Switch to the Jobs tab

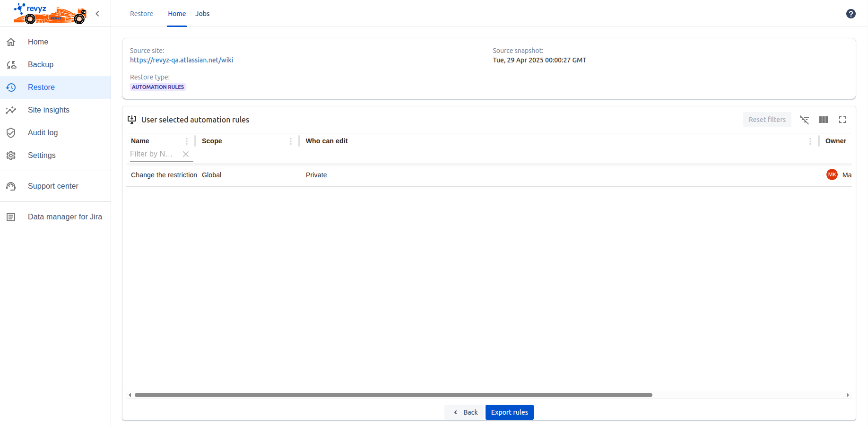pos(202,14)
